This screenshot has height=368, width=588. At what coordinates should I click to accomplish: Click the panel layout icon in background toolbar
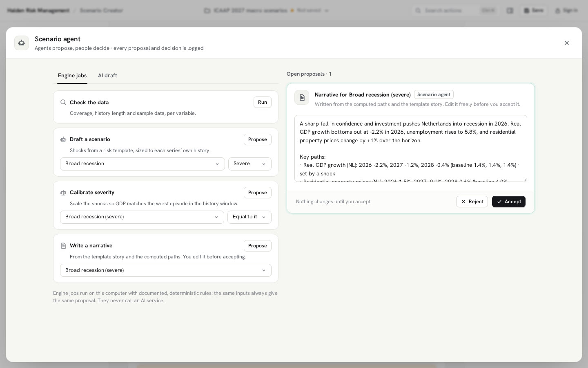pyautogui.click(x=510, y=11)
